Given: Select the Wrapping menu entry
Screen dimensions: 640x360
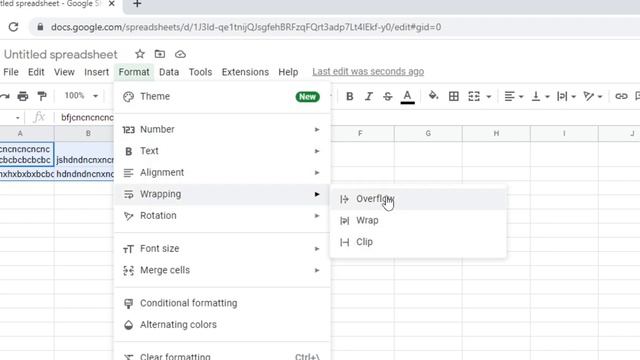Looking at the screenshot, I should click(222, 194).
